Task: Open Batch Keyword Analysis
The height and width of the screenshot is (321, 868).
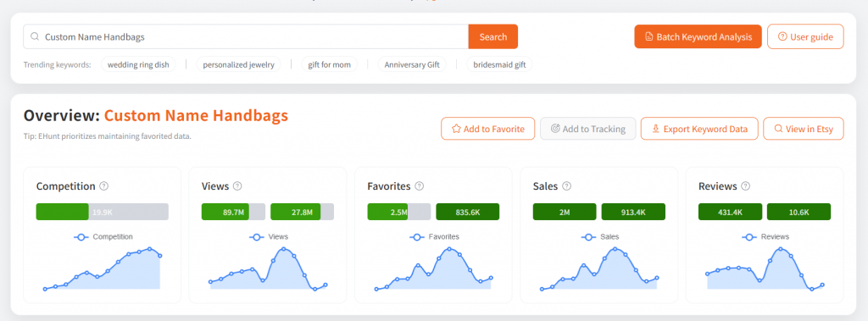Action: 698,37
